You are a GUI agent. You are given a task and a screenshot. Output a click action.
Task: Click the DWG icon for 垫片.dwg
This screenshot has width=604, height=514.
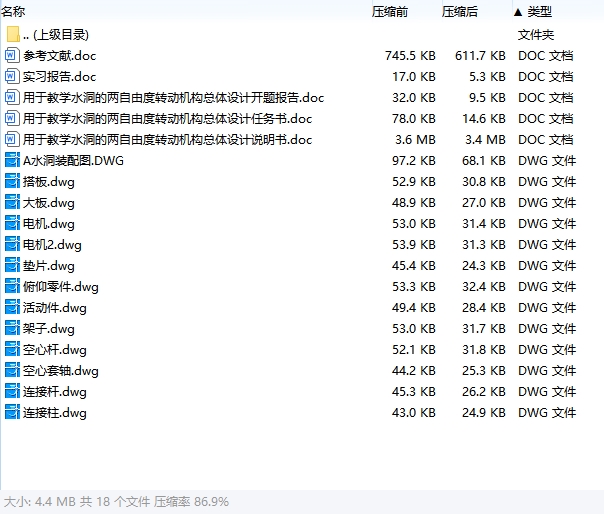[x=12, y=265]
